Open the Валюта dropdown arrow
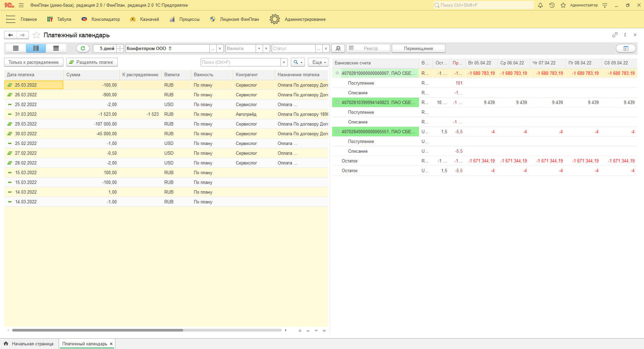This screenshot has height=349, width=644. click(259, 48)
